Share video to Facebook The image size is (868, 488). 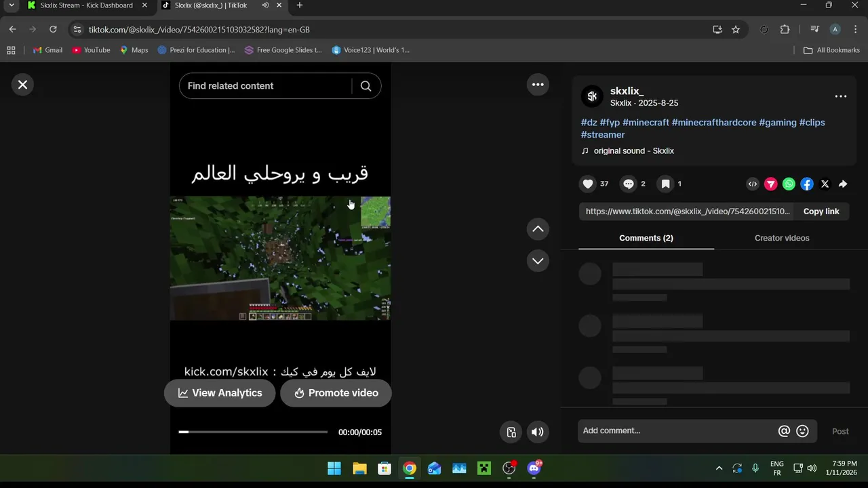(x=807, y=184)
